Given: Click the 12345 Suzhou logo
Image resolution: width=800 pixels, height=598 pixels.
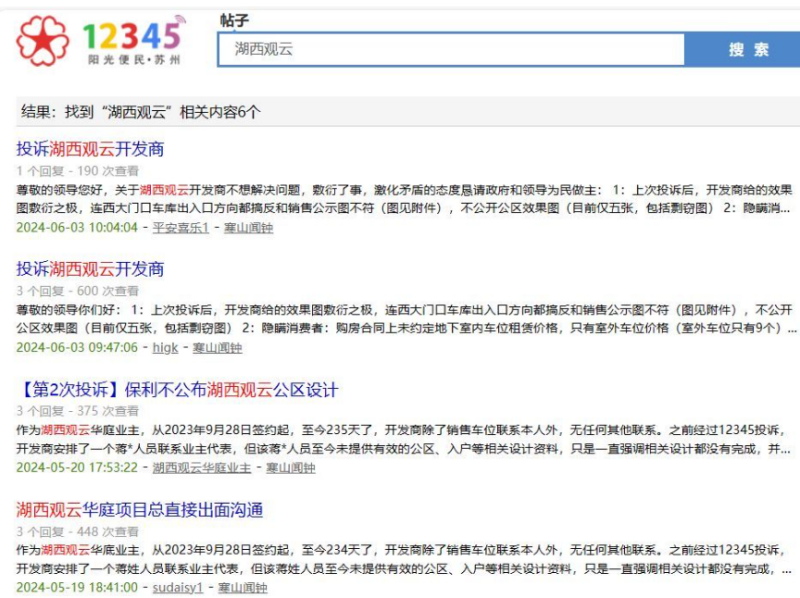Looking at the screenshot, I should (x=100, y=40).
